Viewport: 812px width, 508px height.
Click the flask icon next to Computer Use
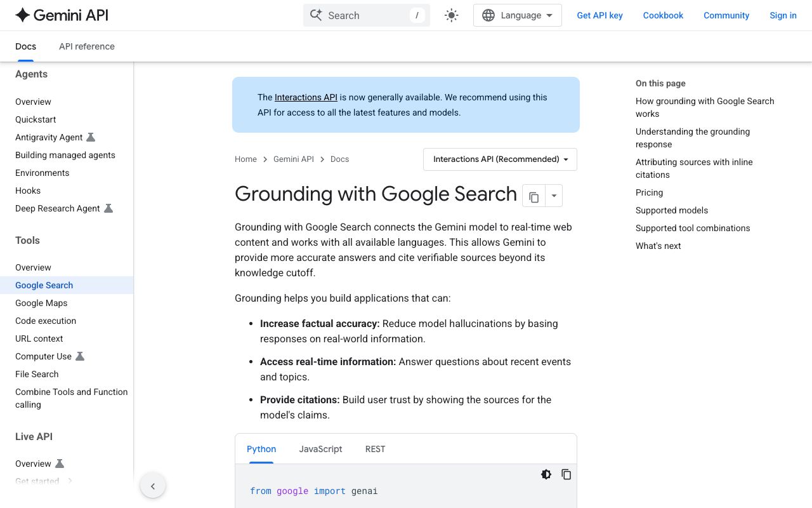[80, 356]
